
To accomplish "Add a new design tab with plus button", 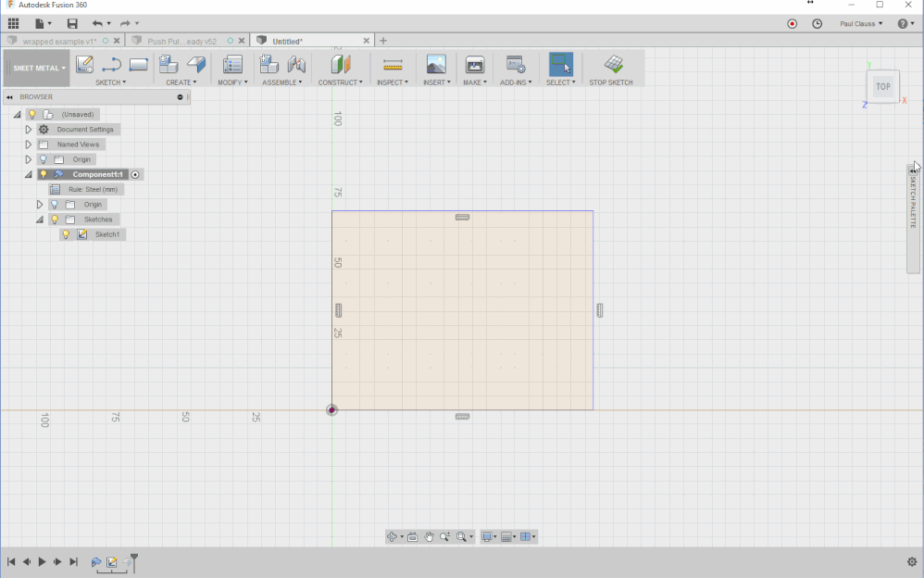I will 383,41.
